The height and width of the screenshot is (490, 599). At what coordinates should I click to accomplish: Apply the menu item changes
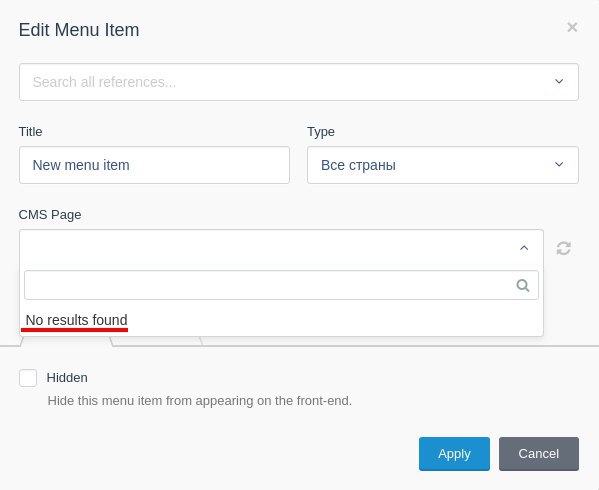pyautogui.click(x=454, y=454)
